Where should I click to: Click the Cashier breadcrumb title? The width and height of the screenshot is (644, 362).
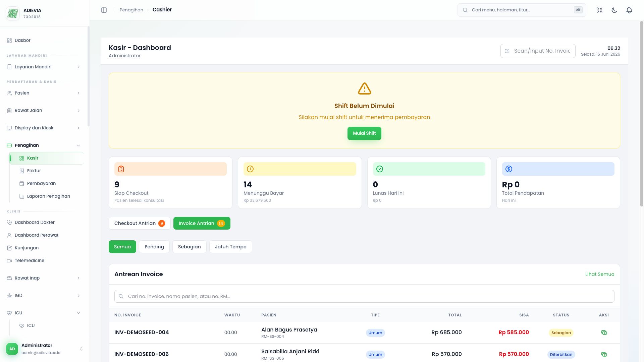pos(162,10)
